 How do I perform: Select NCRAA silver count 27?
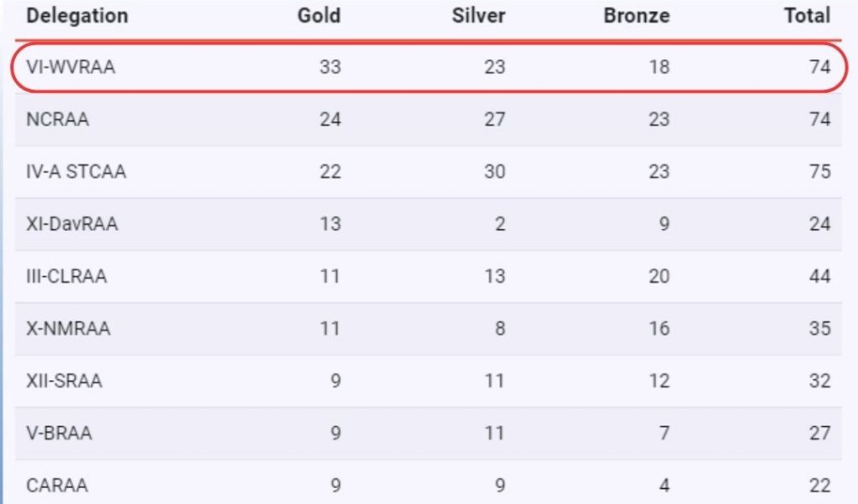pyautogui.click(x=494, y=119)
